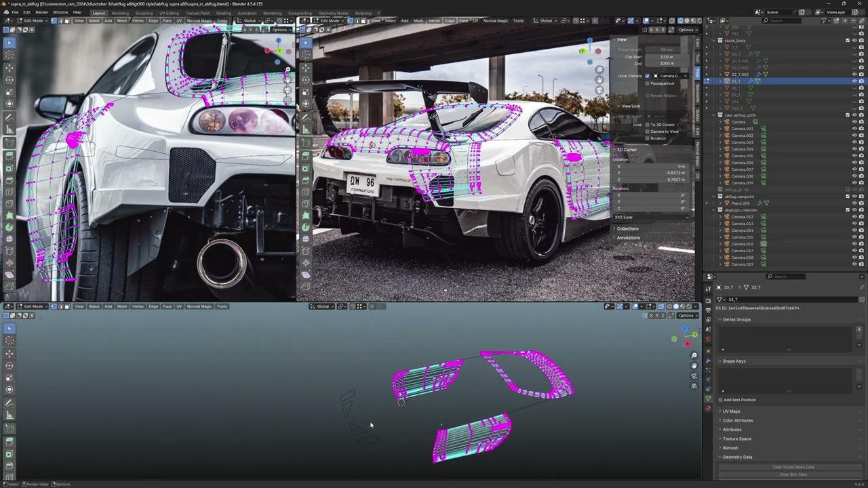868x488 pixels.
Task: Open the World properties tab
Action: pyautogui.click(x=708, y=339)
